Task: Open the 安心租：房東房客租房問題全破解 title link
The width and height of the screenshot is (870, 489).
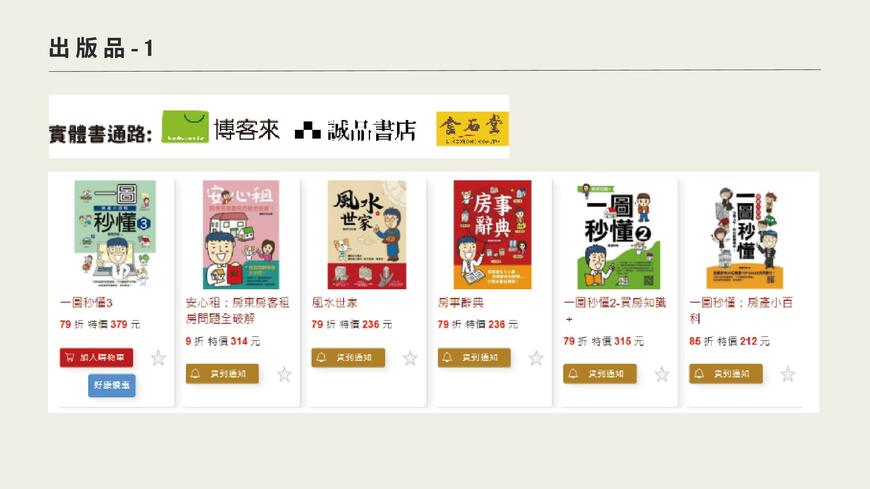Action: (237, 310)
